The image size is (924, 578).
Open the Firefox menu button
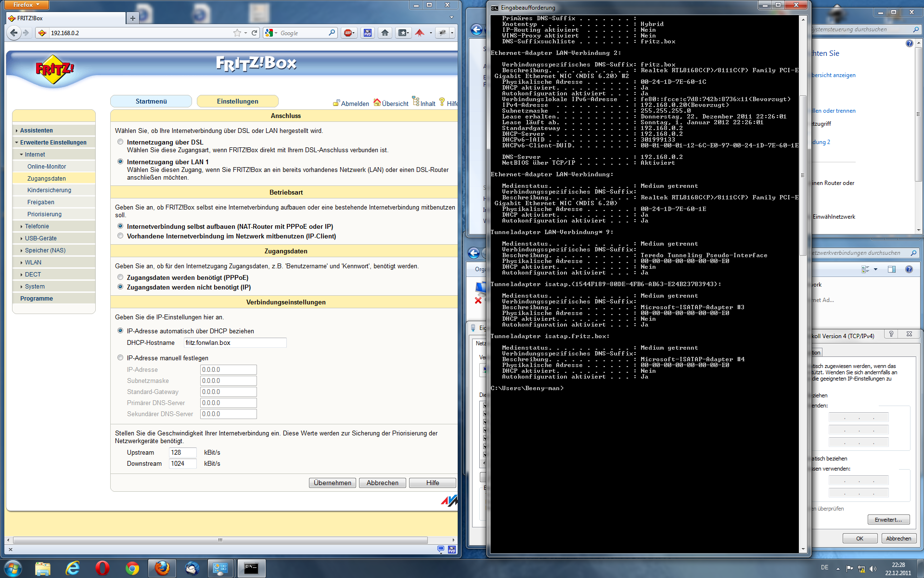point(26,5)
